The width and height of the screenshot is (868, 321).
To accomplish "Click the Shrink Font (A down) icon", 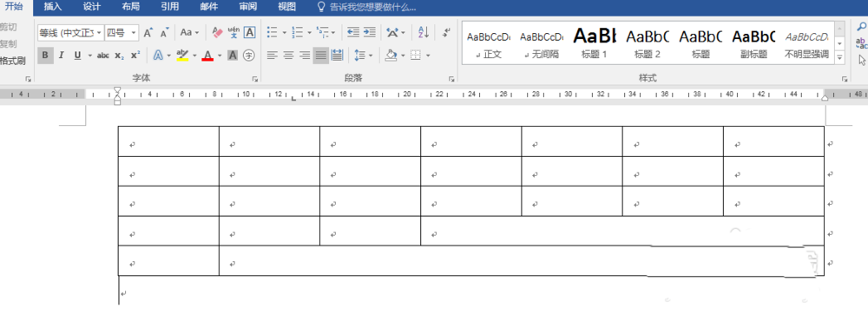I will point(164,33).
